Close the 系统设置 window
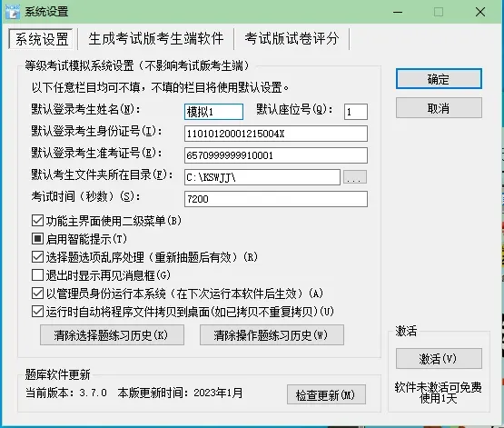504x428 pixels. click(x=480, y=12)
